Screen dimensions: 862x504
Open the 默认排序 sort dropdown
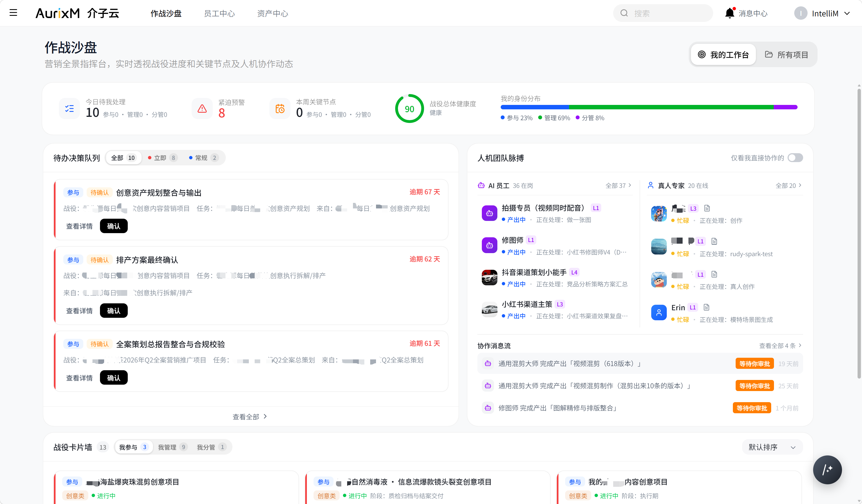pyautogui.click(x=772, y=447)
